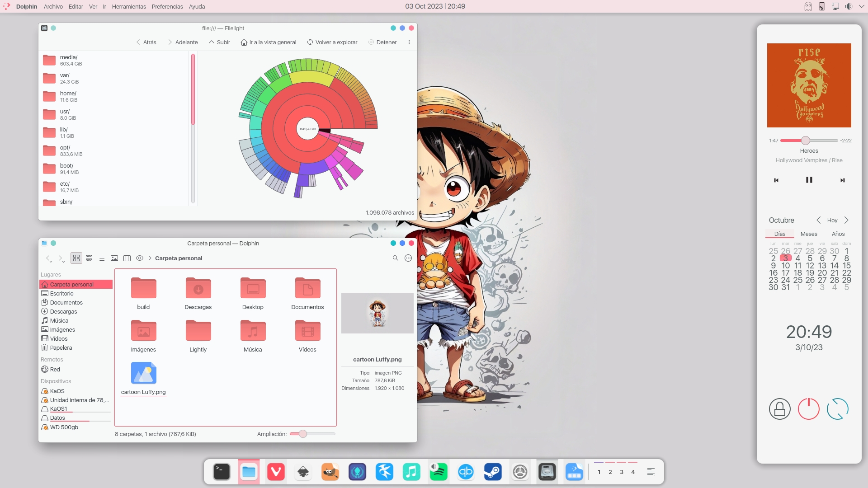Open System Settings gear in dock
The image size is (868, 488).
click(x=520, y=472)
